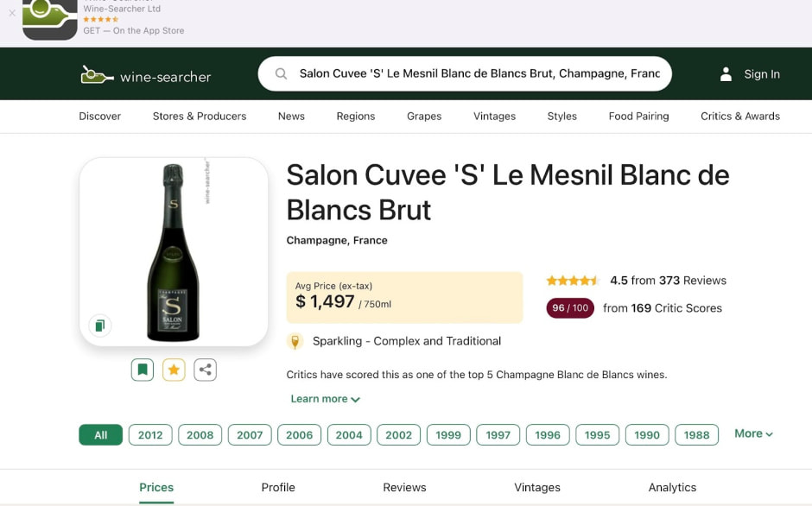This screenshot has height=506, width=812.
Task: Click the green label icon on bottle image
Action: pos(100,326)
